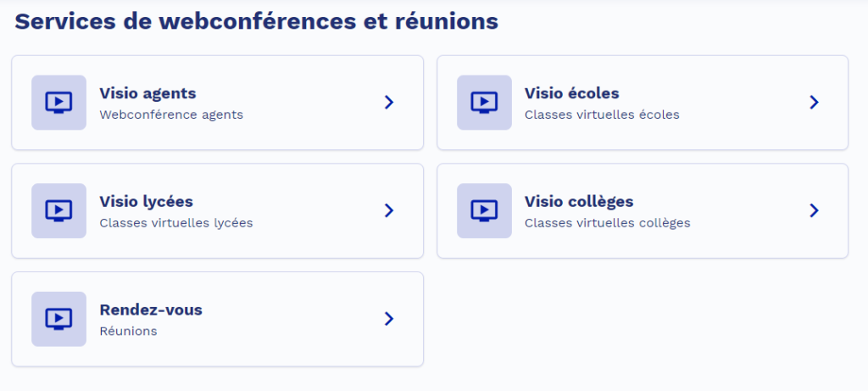Open the chevron arrow on Visio collèges
The height and width of the screenshot is (391, 868).
pyautogui.click(x=815, y=210)
